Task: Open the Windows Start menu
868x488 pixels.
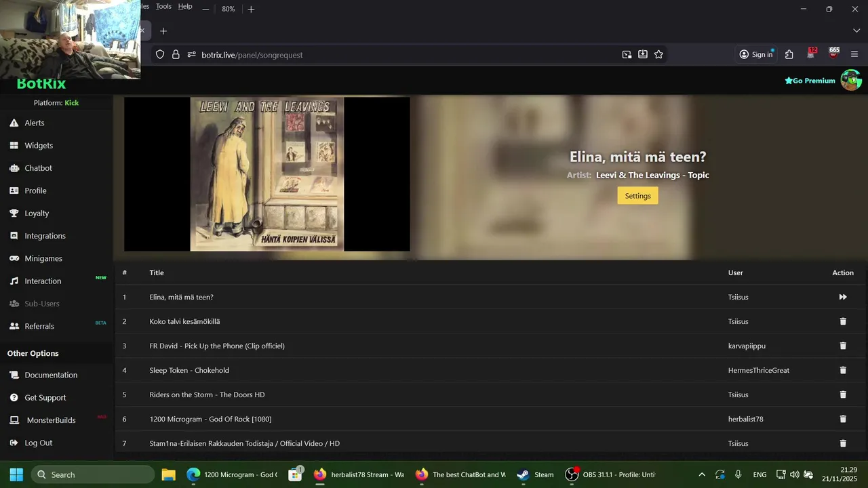Action: [16, 474]
